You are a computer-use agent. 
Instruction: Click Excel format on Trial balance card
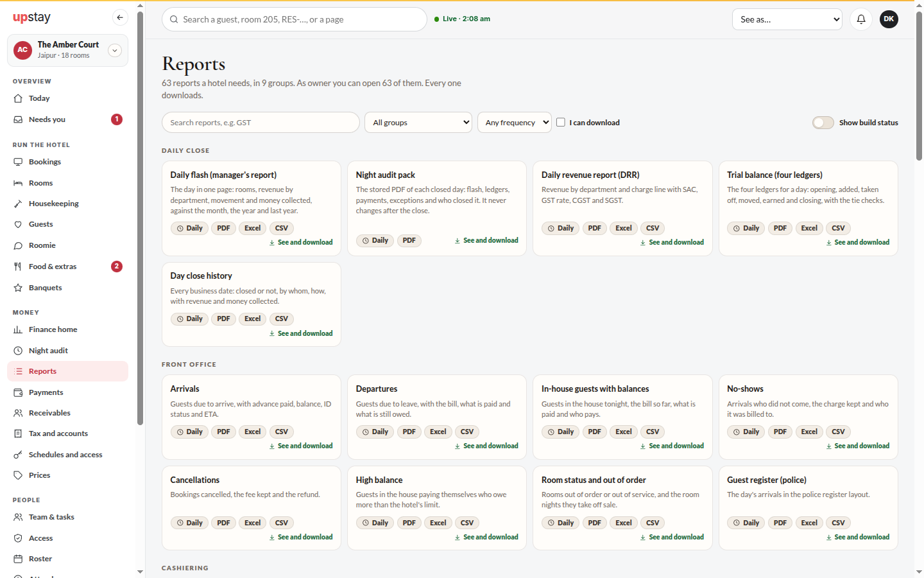click(x=809, y=228)
